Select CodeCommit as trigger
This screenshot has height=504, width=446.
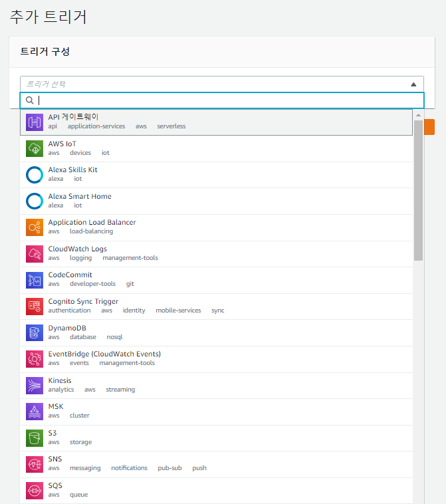coord(216,281)
